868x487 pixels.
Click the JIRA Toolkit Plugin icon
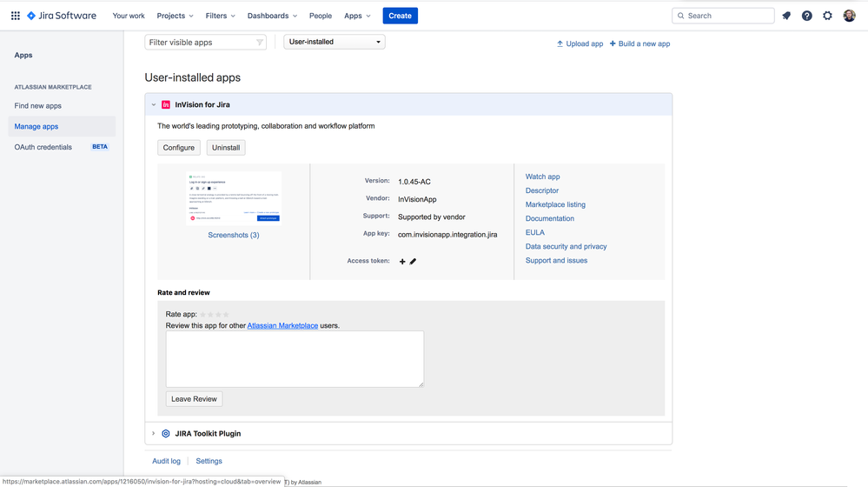pos(165,434)
